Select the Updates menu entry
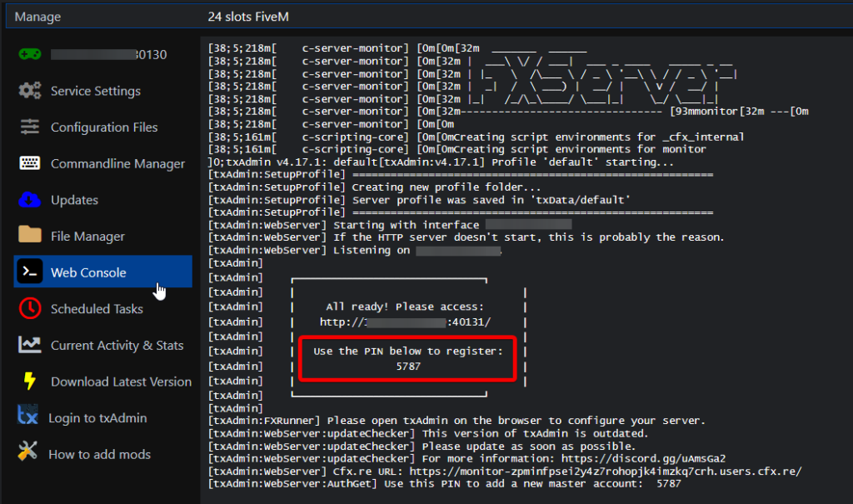The image size is (853, 504). tap(74, 200)
